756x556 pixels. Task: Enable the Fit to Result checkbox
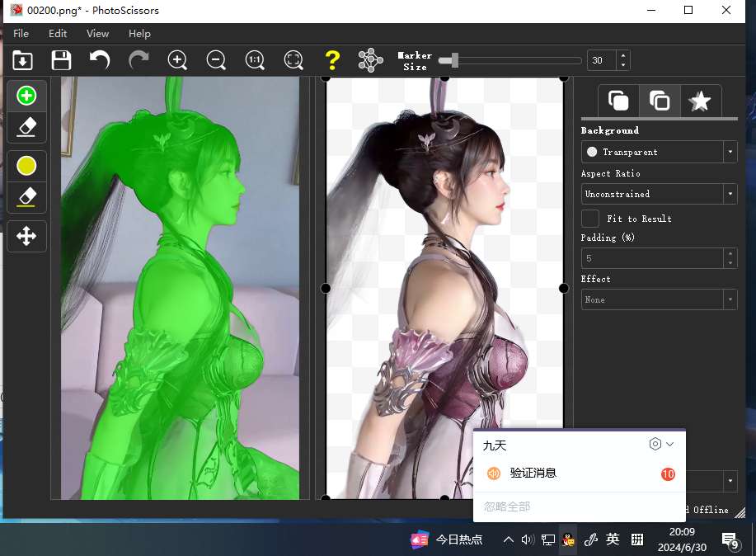(x=589, y=219)
